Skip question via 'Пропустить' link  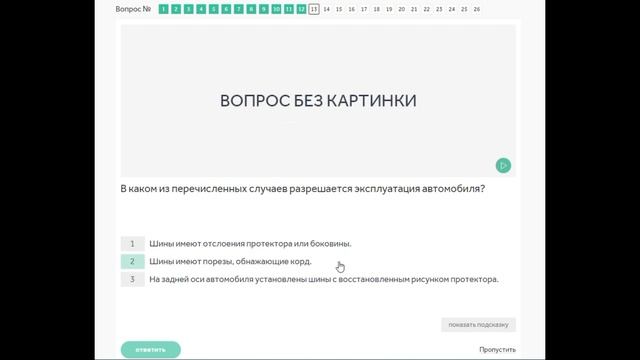click(498, 350)
